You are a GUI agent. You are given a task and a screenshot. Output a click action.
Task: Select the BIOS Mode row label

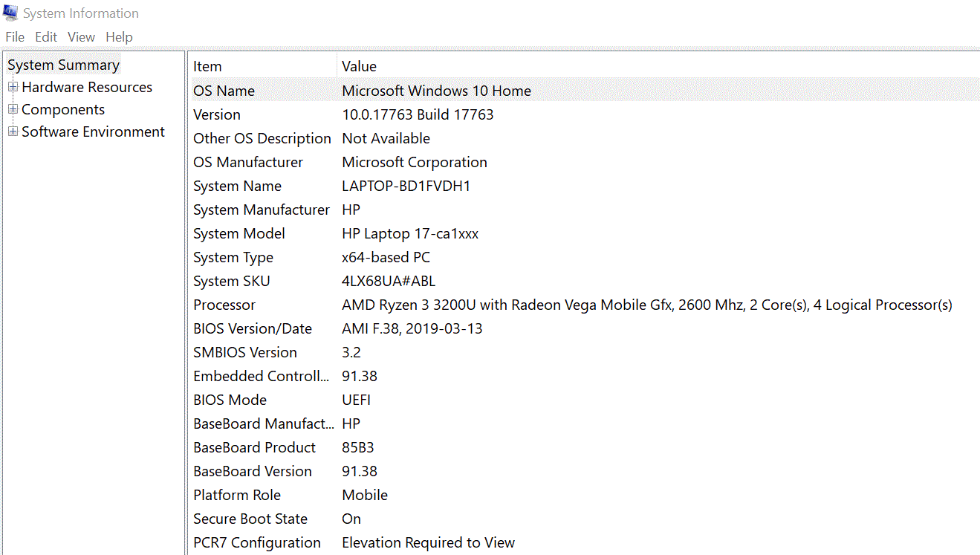230,400
